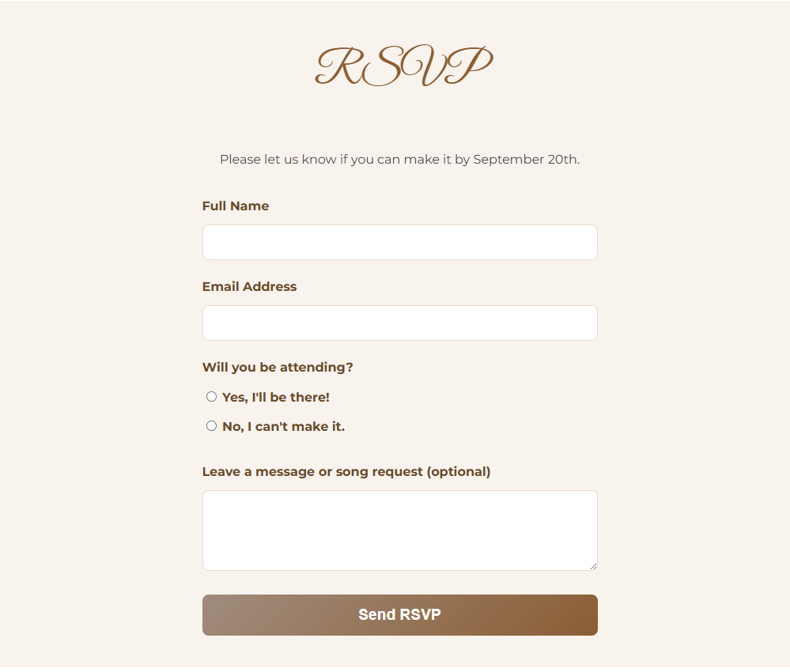The width and height of the screenshot is (790, 672).
Task: Click the "September 20th" deadline date text
Action: point(525,160)
